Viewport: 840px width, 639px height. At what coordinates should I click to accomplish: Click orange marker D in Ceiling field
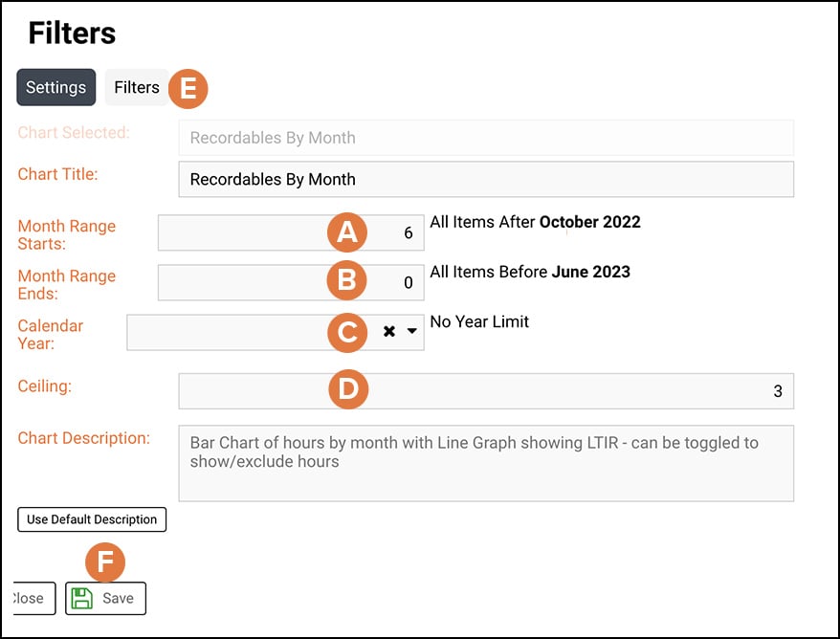347,389
